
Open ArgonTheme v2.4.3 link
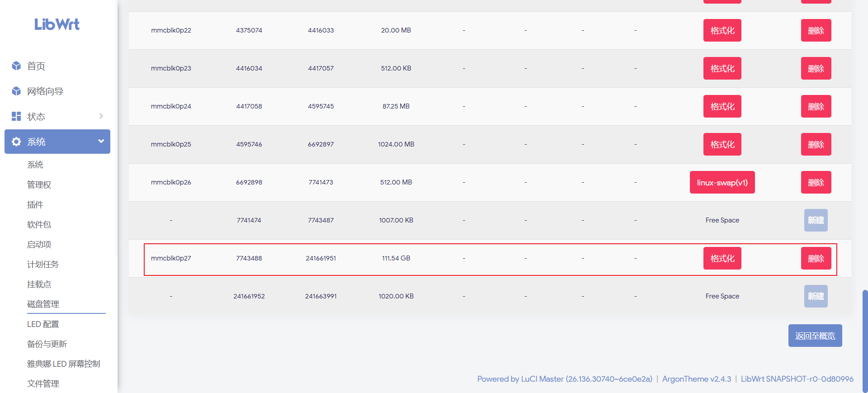pyautogui.click(x=697, y=379)
